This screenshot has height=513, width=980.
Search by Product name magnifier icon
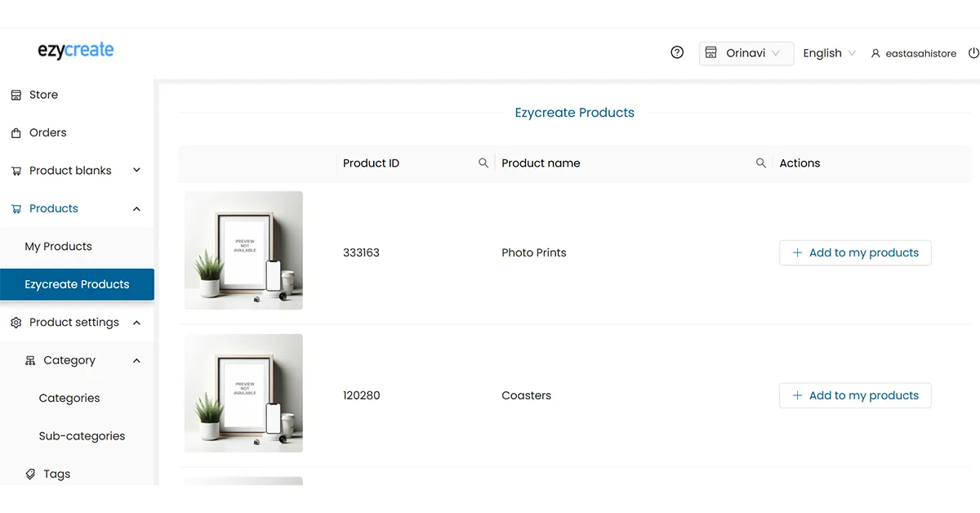pyautogui.click(x=761, y=163)
